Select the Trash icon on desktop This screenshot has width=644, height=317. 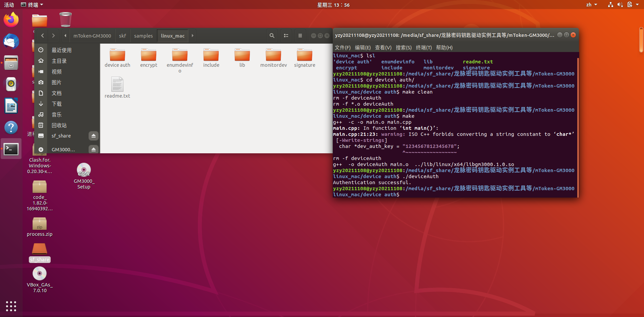tap(65, 19)
